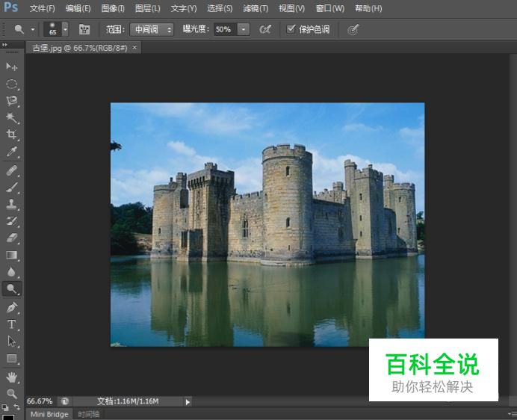Screen dimensions: 517x420
Task: Open the Mini Bridge panel tab
Action: click(49, 414)
